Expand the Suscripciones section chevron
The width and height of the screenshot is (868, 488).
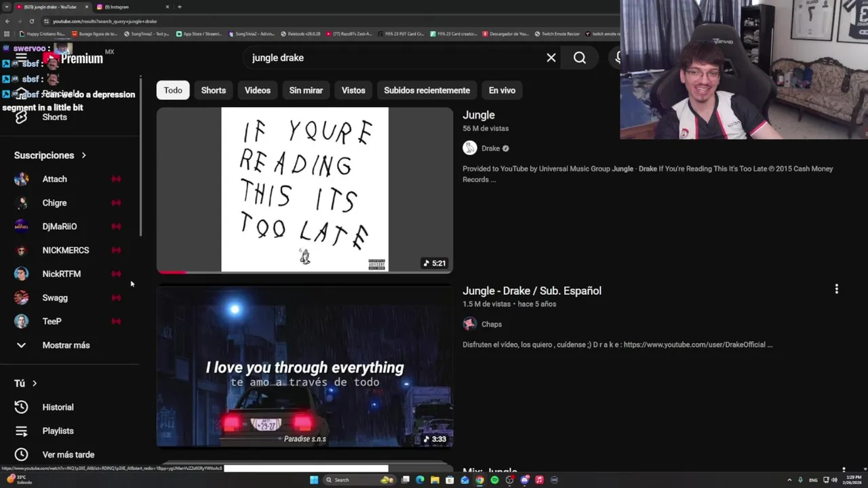pyautogui.click(x=84, y=155)
